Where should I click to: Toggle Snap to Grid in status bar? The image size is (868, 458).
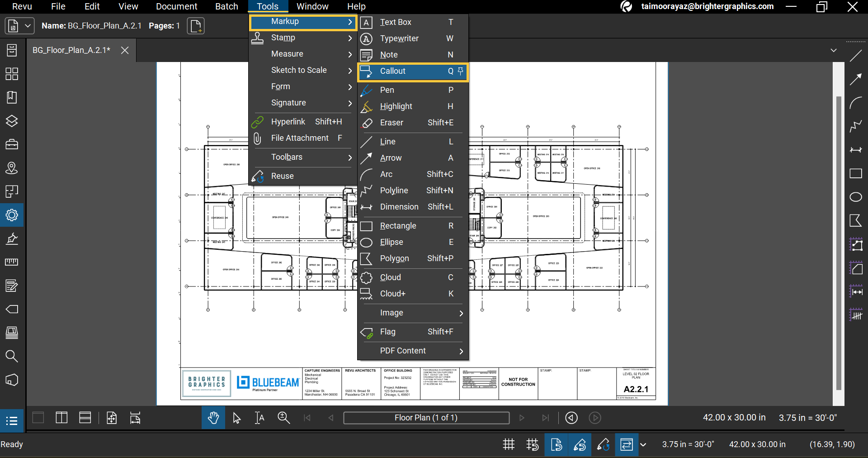pyautogui.click(x=532, y=444)
